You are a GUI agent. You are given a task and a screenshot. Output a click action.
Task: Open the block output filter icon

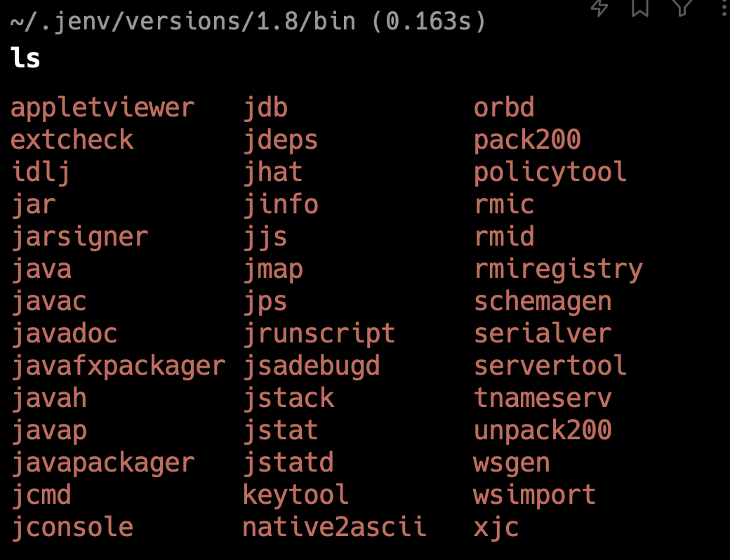pos(682,6)
